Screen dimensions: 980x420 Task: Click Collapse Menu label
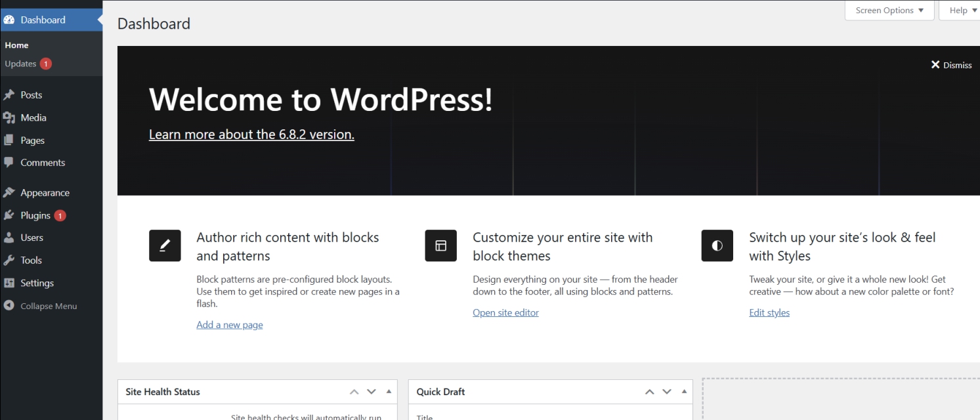(49, 306)
